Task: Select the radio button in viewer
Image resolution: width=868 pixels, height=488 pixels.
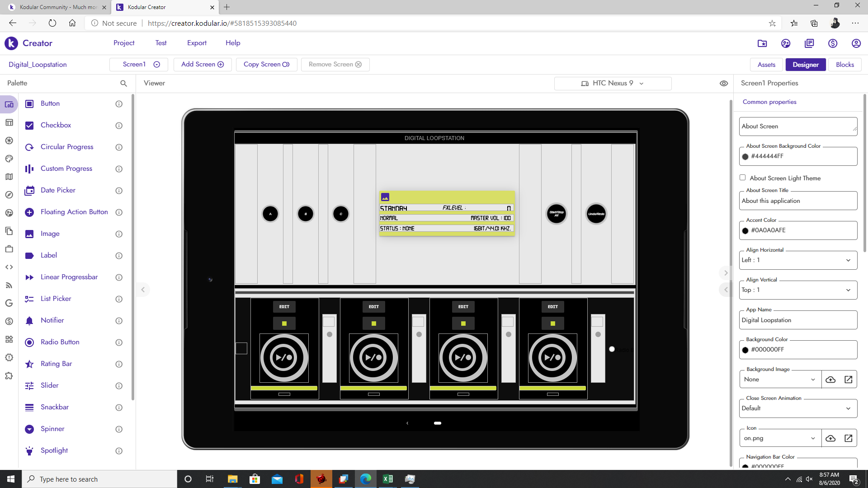Action: pyautogui.click(x=612, y=349)
